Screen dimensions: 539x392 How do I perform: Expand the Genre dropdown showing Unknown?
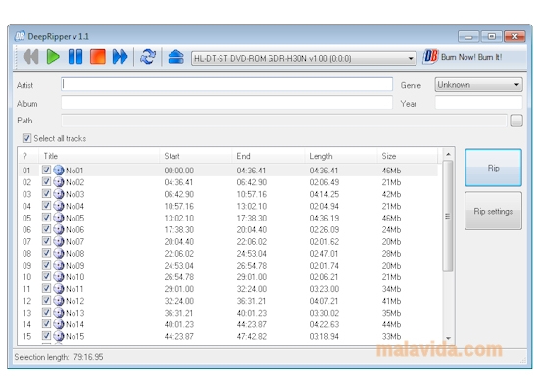coord(478,85)
